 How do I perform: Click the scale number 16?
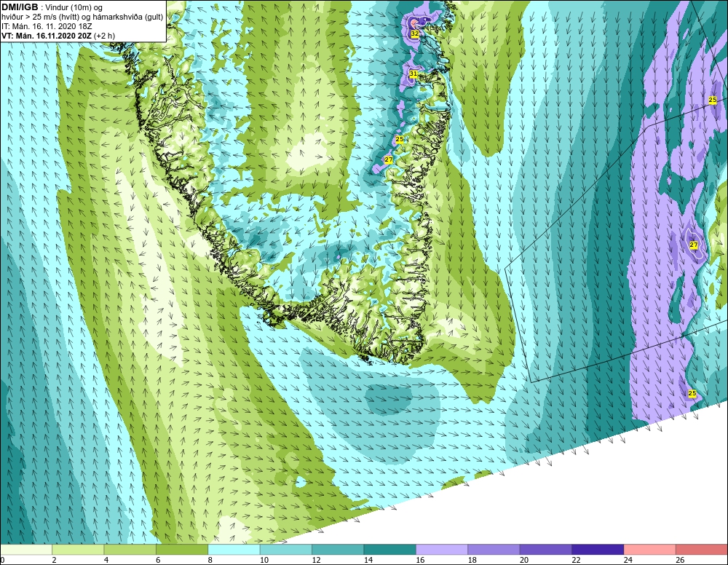pos(420,560)
